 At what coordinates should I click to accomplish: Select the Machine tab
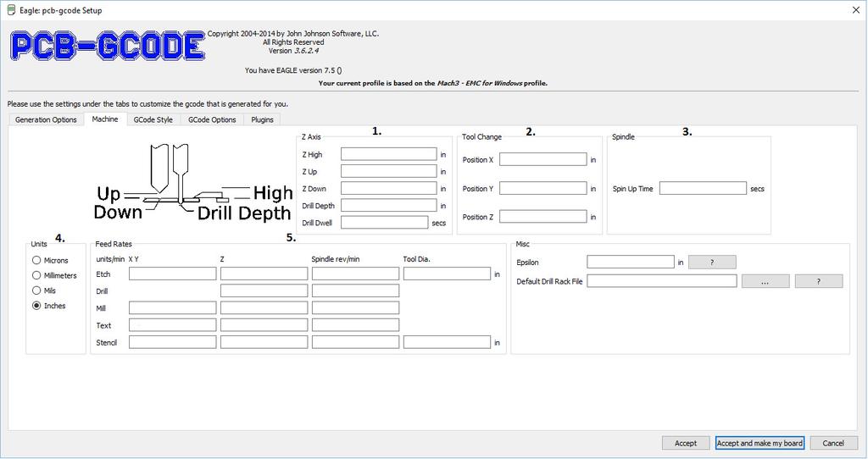point(105,119)
